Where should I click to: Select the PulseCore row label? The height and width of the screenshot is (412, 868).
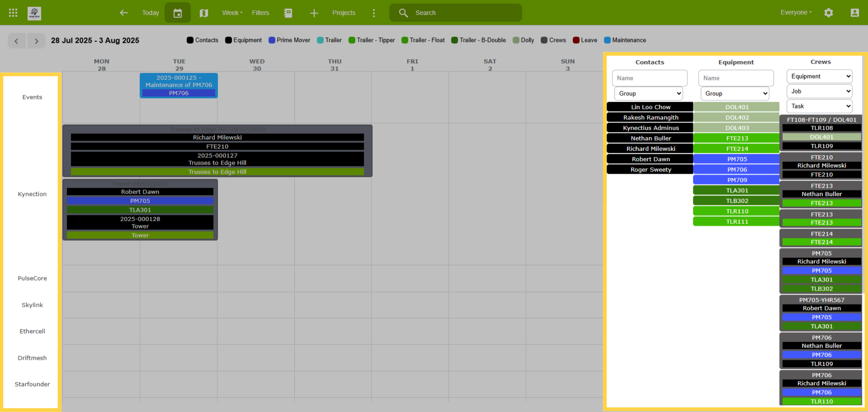(32, 279)
